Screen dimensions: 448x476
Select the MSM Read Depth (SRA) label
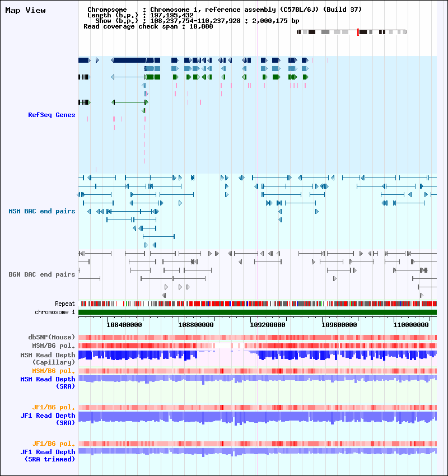pyautogui.click(x=48, y=382)
